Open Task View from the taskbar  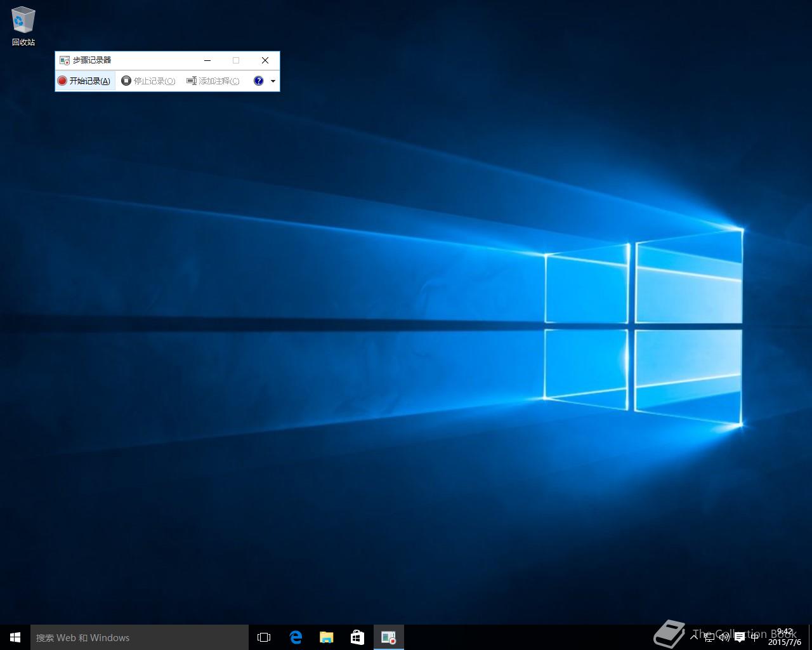tap(264, 637)
